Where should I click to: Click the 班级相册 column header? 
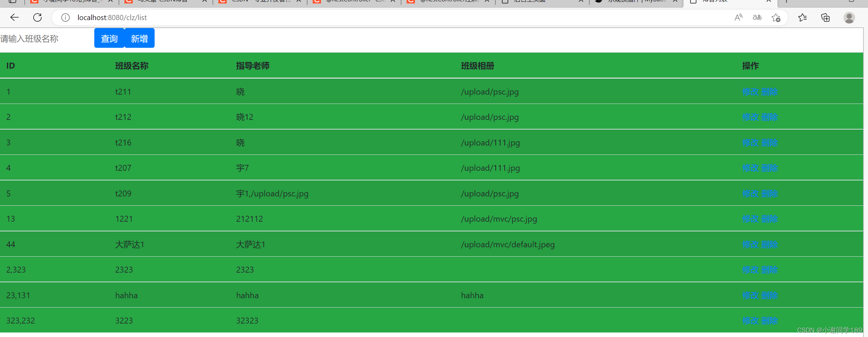tap(478, 66)
